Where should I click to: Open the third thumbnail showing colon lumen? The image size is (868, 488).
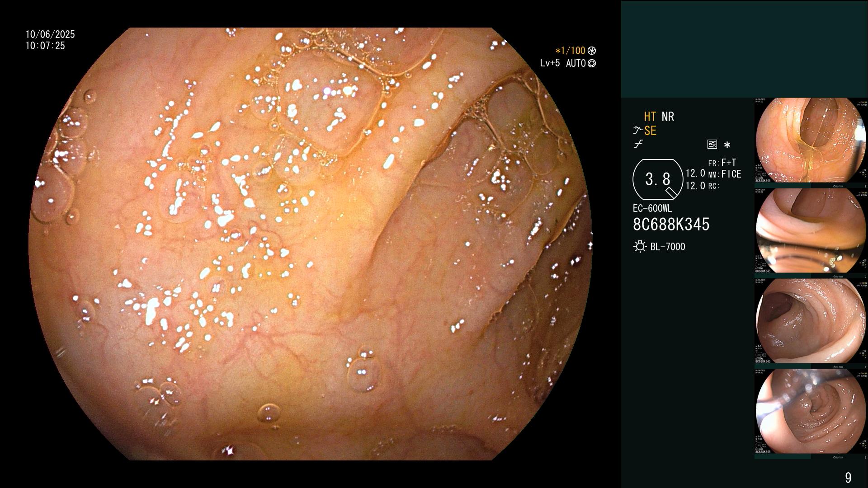pyautogui.click(x=811, y=321)
